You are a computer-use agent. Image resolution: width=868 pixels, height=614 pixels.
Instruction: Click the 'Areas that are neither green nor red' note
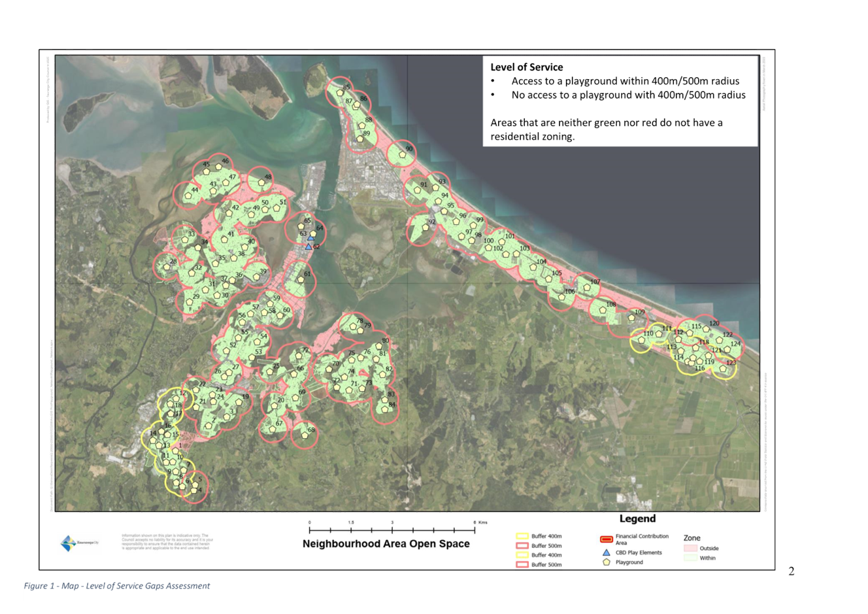pyautogui.click(x=607, y=129)
